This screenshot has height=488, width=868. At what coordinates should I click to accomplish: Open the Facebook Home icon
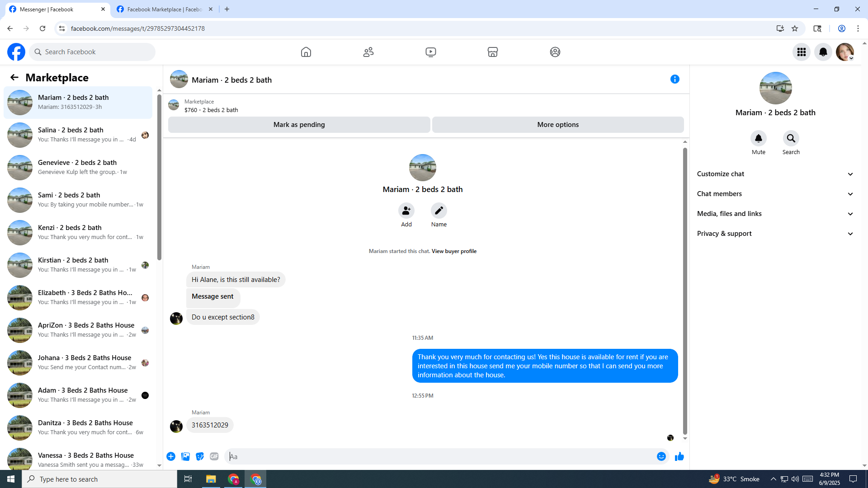pos(306,52)
